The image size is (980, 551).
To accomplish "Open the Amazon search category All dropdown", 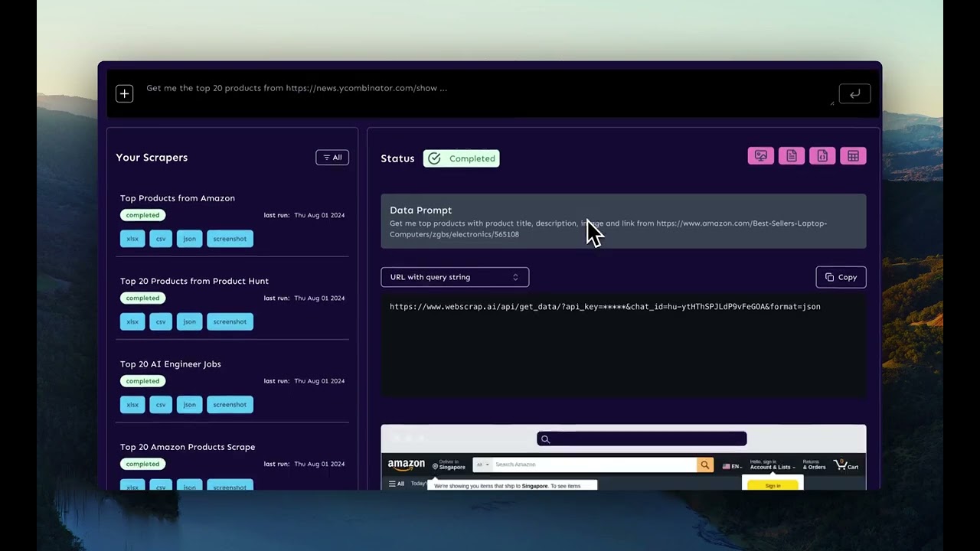I will [x=482, y=465].
